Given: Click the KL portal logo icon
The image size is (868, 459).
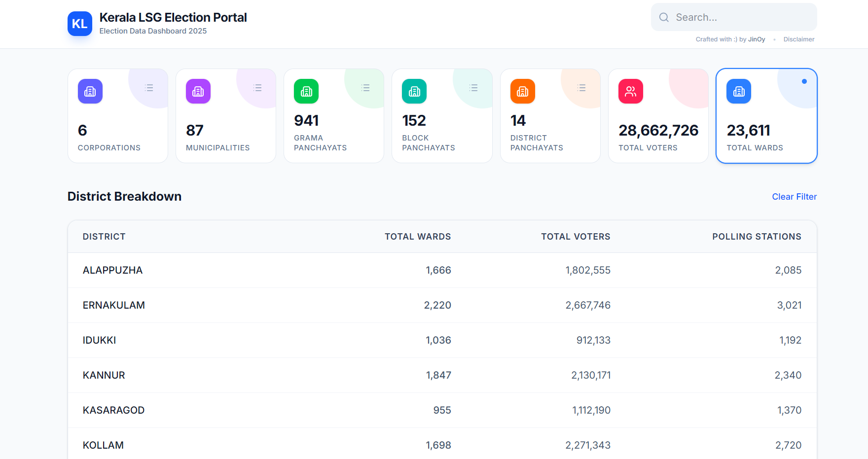Looking at the screenshot, I should [79, 24].
